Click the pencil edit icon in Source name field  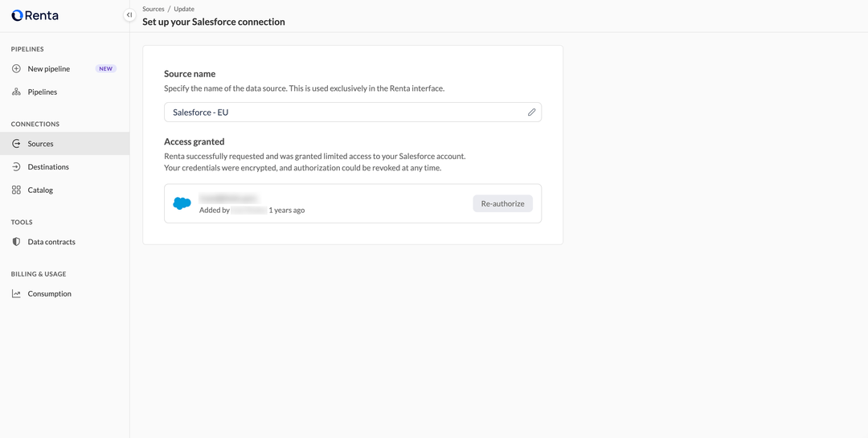531,113
